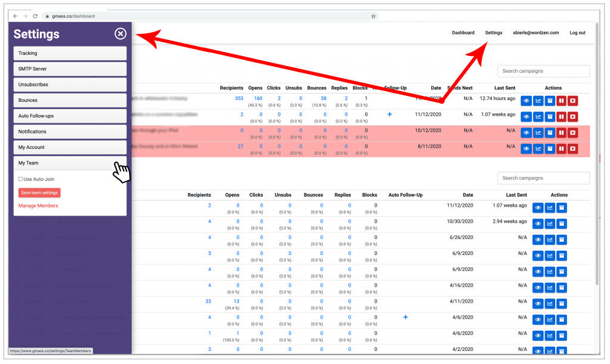Archive the 10/30/2020 campaign in lower table
Viewport: 610px width, 364px height.
(561, 223)
